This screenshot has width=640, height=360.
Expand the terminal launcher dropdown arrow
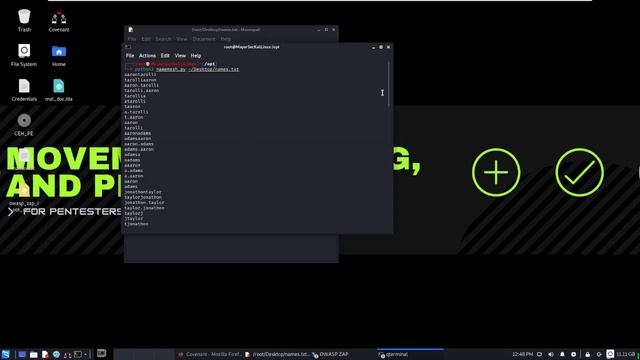(85, 354)
